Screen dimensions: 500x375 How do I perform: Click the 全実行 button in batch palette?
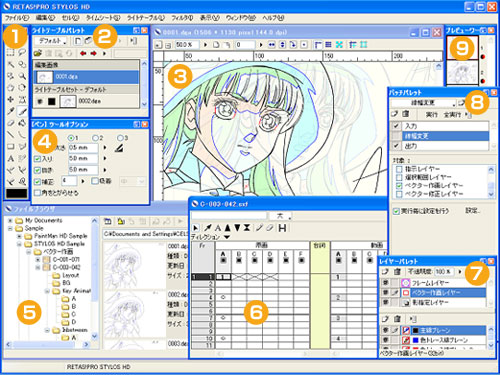[x=452, y=114]
